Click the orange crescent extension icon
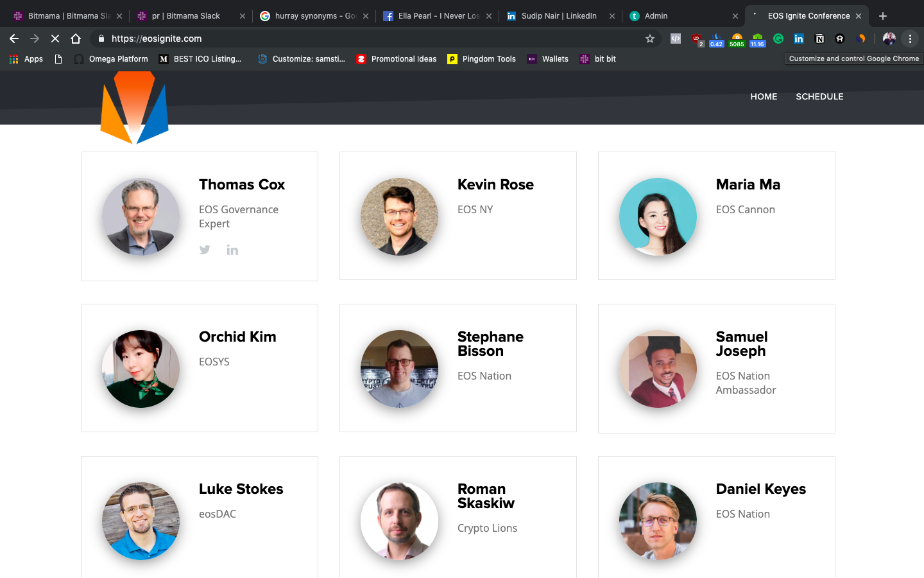 [860, 39]
